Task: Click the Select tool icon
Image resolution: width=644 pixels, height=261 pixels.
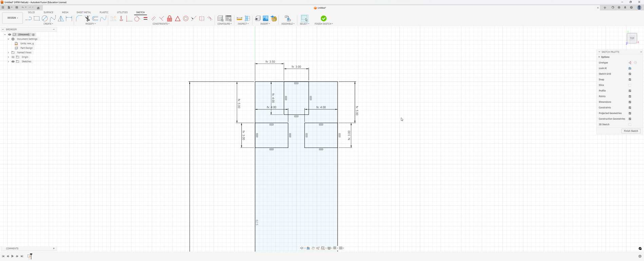Action: pos(304,18)
